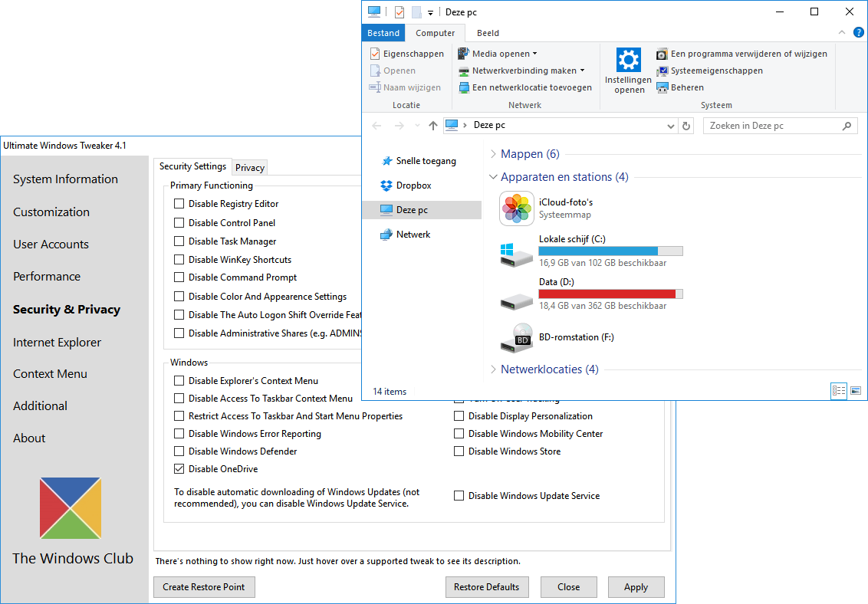Expand the Mappen (6) group
This screenshot has height=604, width=868.
[x=493, y=154]
